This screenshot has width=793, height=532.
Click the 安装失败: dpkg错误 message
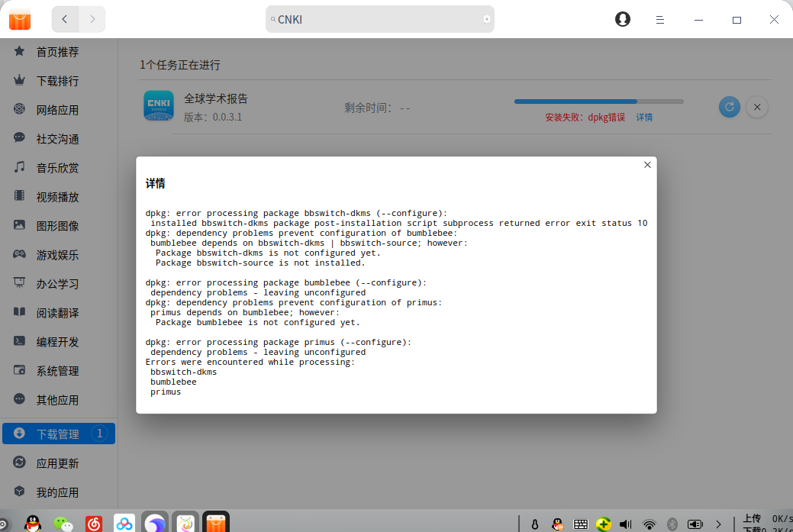585,118
